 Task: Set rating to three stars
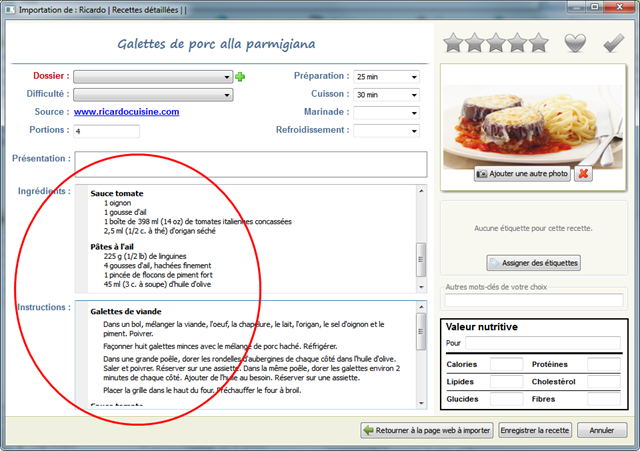(510, 43)
